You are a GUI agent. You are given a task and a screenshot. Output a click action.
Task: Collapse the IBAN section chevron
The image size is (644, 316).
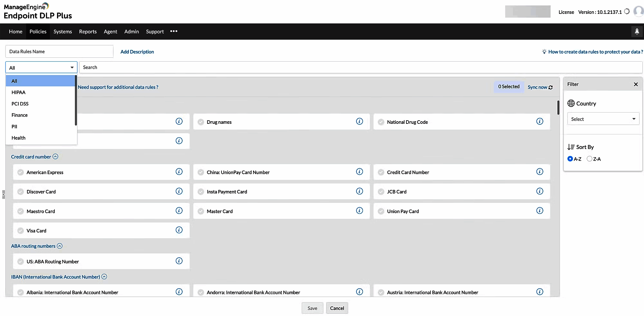pyautogui.click(x=104, y=277)
